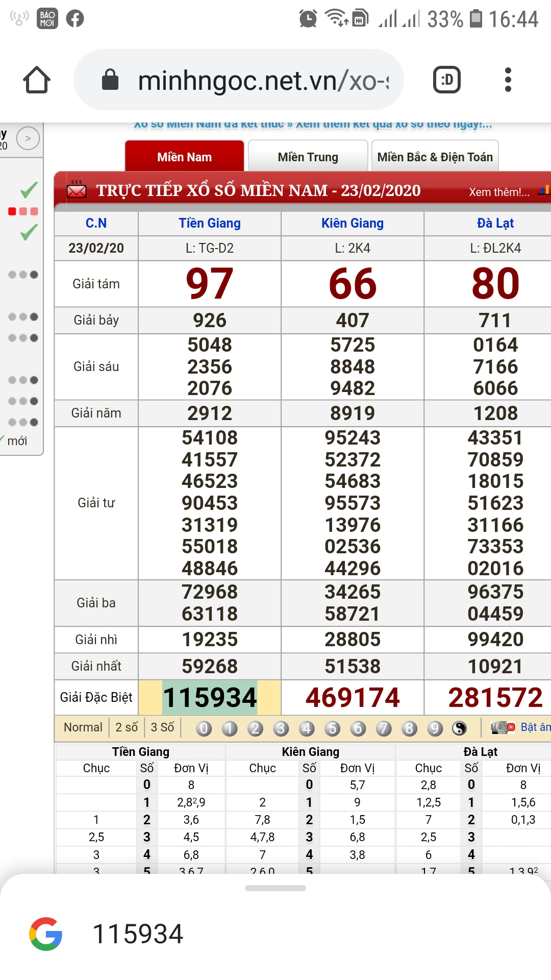Open the tab switcher button
Viewport: 551px width, 980px height.
click(446, 80)
